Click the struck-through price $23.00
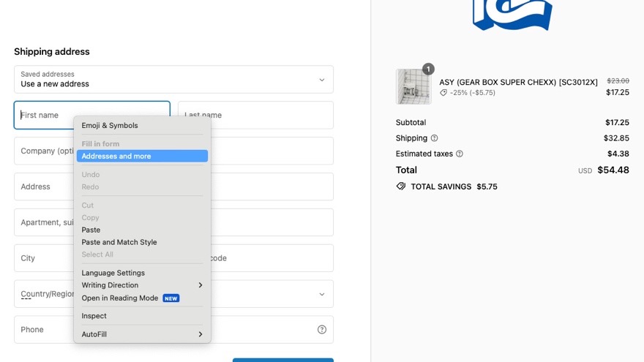This screenshot has height=362, width=644. coord(618,81)
